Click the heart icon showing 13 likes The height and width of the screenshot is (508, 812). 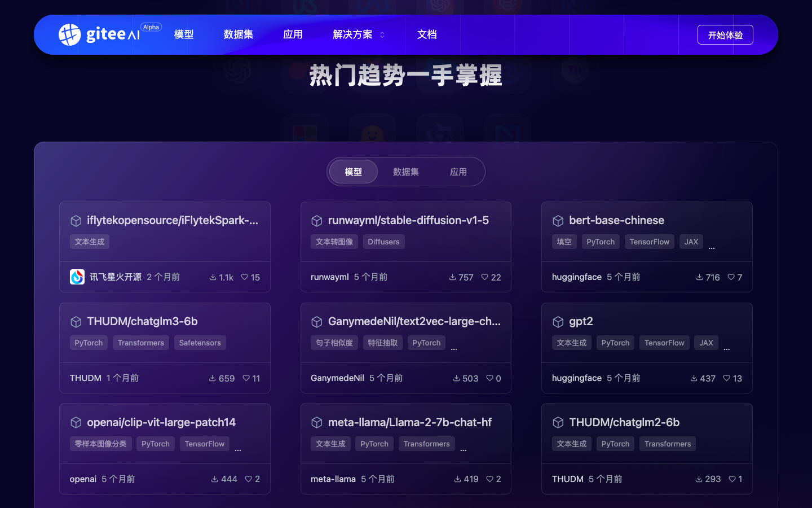727,378
